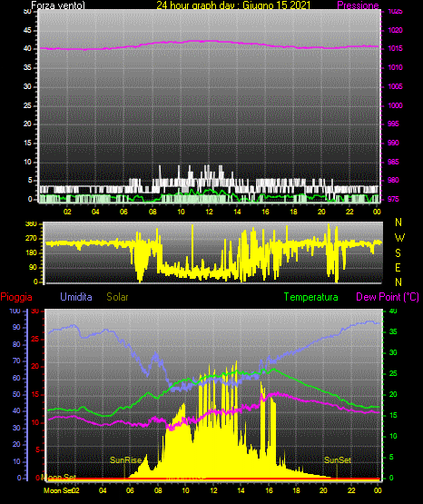Click the Pressione legend label
The image size is (423, 504).
point(358,5)
